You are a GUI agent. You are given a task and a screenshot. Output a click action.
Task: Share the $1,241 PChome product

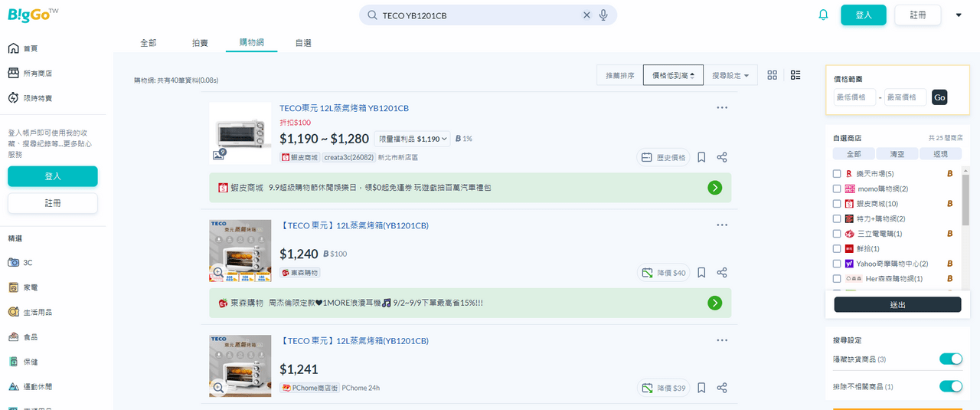[x=722, y=388]
